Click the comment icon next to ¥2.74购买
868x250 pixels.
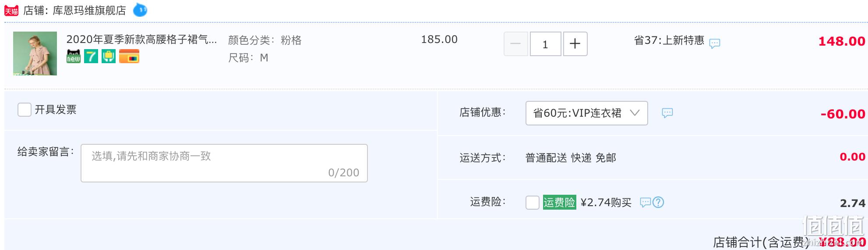click(646, 202)
